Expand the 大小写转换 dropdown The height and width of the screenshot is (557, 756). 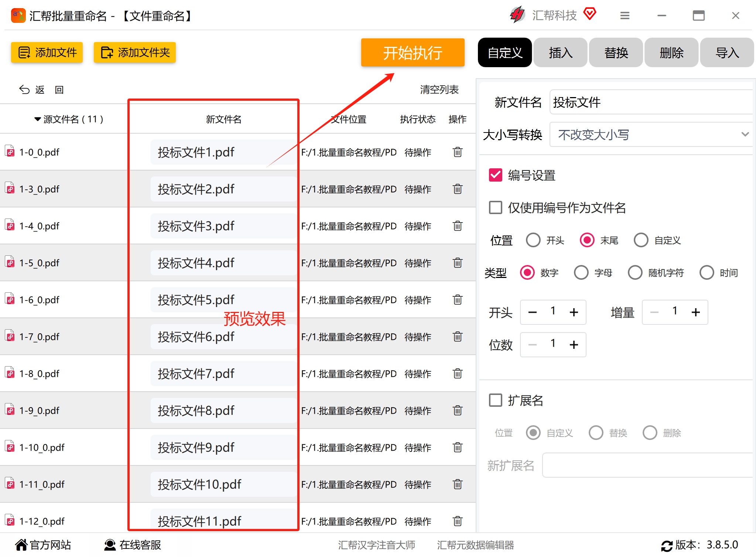click(651, 135)
